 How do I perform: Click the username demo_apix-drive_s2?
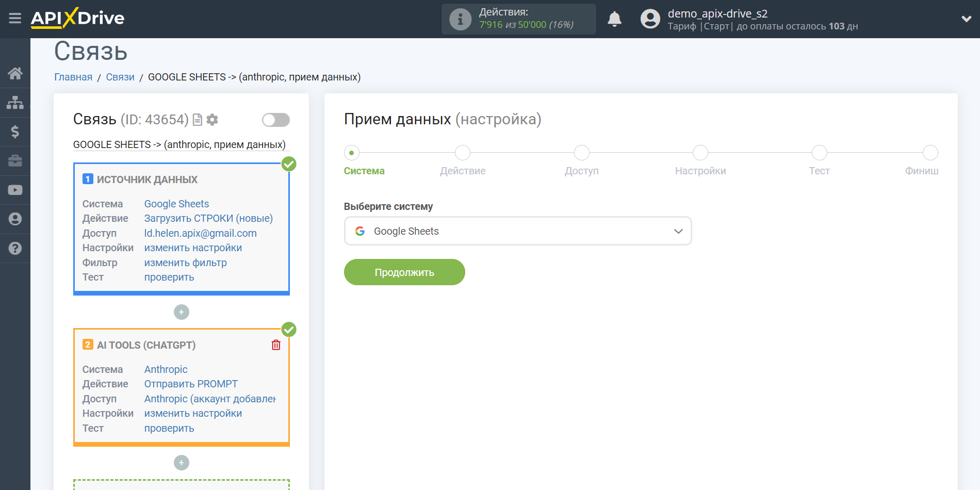coord(717,13)
